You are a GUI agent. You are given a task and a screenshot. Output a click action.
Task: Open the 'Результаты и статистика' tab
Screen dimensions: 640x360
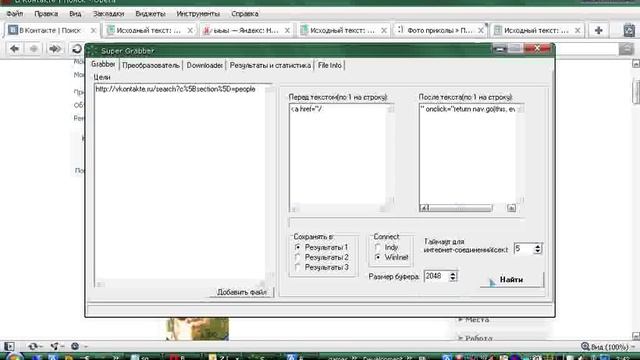coord(270,65)
